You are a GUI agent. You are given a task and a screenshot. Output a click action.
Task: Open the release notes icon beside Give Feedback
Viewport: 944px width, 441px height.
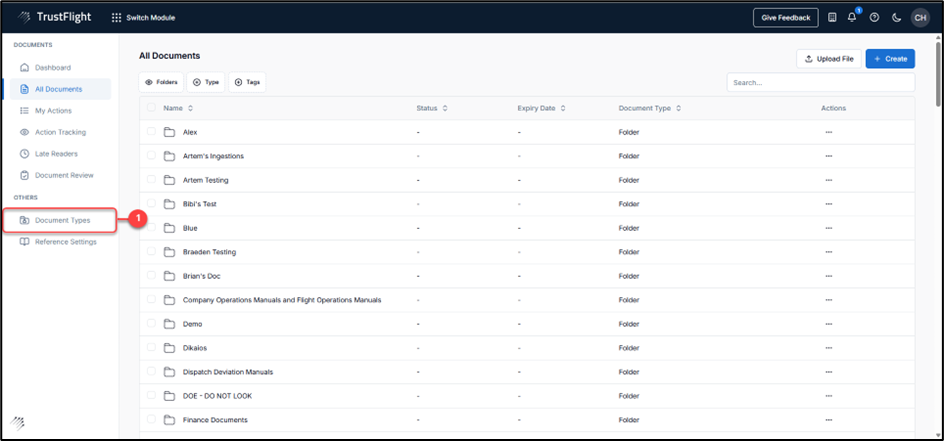pyautogui.click(x=832, y=17)
